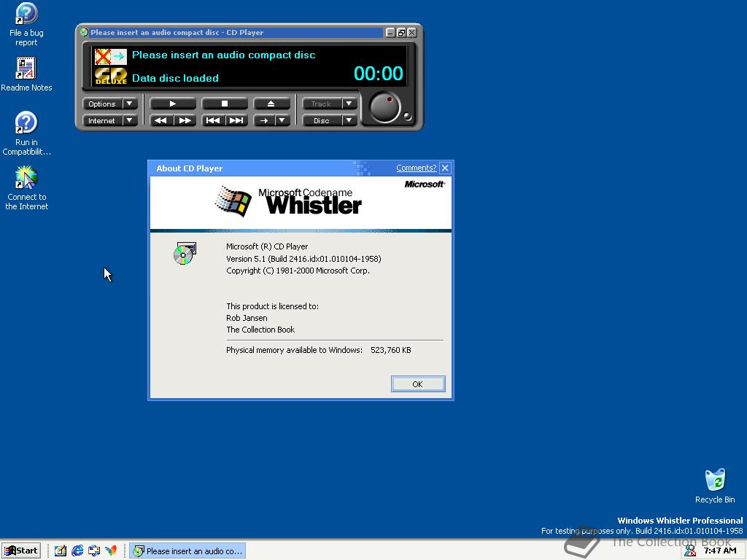Adjust the round volume knob
Screen dimensions: 747x560
(385, 108)
